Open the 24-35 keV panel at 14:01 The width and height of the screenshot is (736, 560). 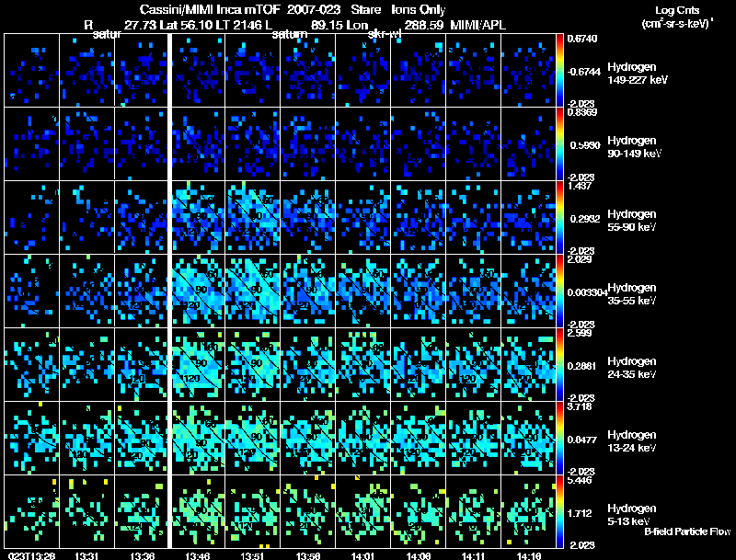[362, 364]
